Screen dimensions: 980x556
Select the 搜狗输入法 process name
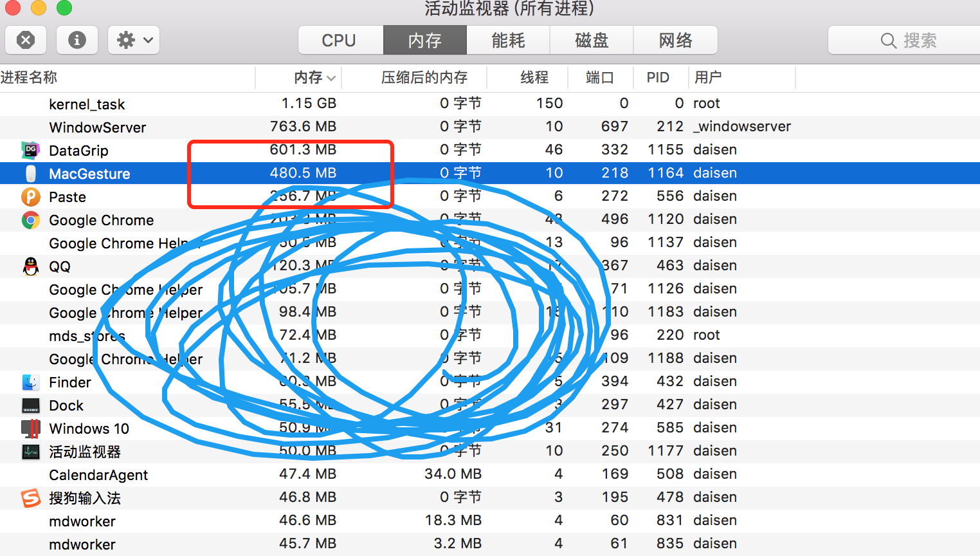coord(85,498)
